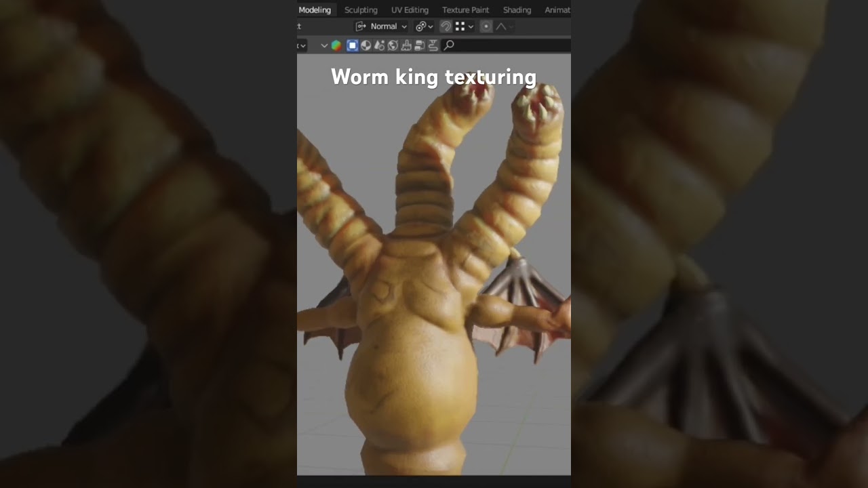Viewport: 868px width, 488px height.
Task: Click the transform orientation axes icon
Action: pos(361,26)
